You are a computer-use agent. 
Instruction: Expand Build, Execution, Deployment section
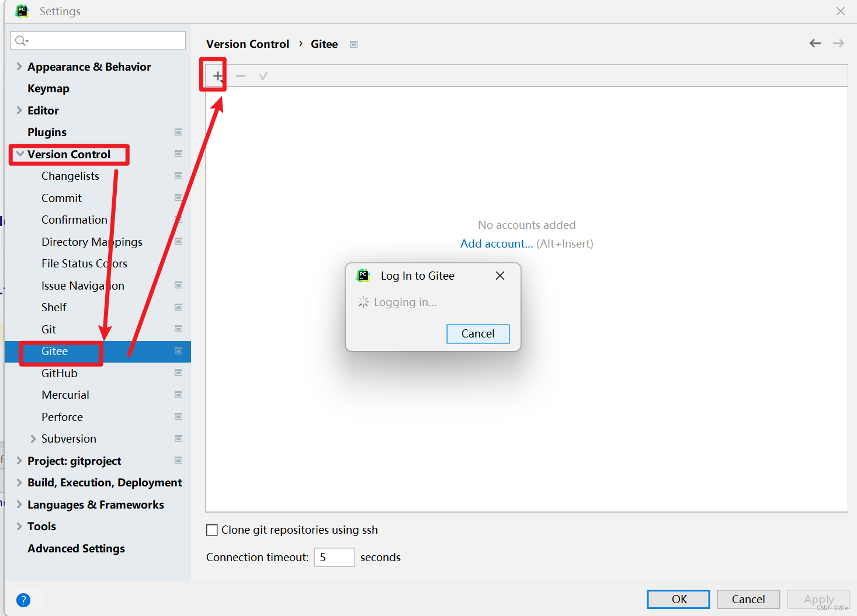(19, 482)
